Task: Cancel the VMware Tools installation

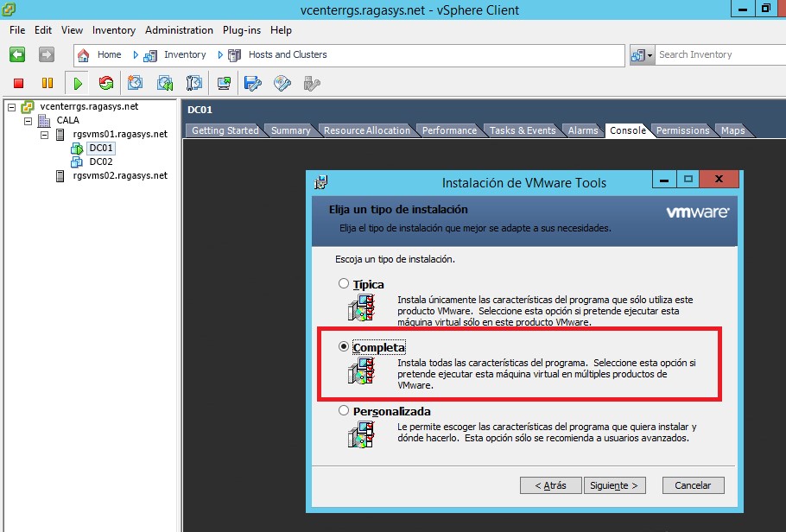Action: point(693,485)
